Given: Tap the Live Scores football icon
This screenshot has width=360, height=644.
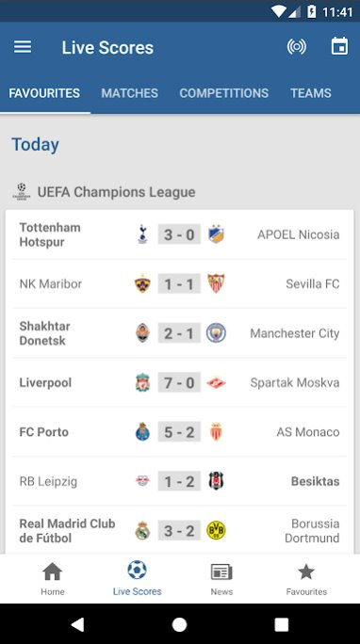Looking at the screenshot, I should click(x=137, y=570).
